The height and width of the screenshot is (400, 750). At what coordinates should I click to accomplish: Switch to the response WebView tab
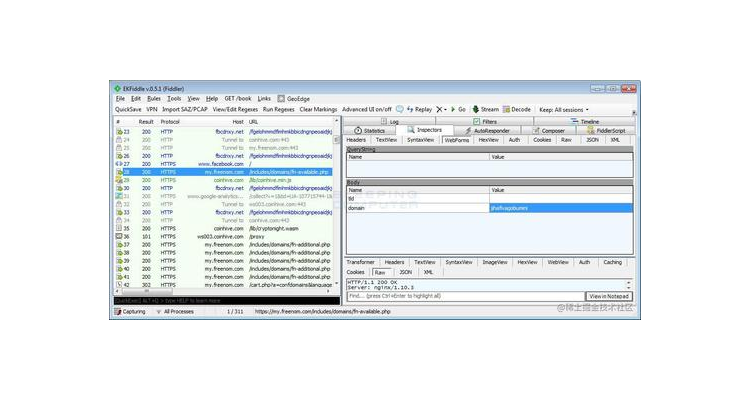click(x=558, y=262)
